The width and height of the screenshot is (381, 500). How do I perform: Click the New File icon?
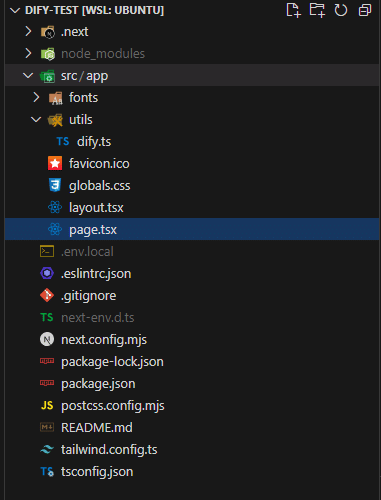(293, 10)
